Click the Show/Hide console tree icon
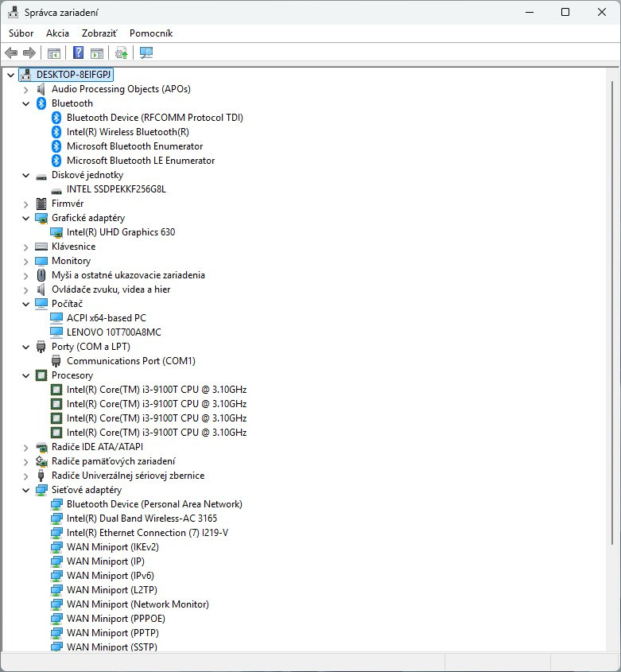The height and width of the screenshot is (672, 621). (54, 52)
